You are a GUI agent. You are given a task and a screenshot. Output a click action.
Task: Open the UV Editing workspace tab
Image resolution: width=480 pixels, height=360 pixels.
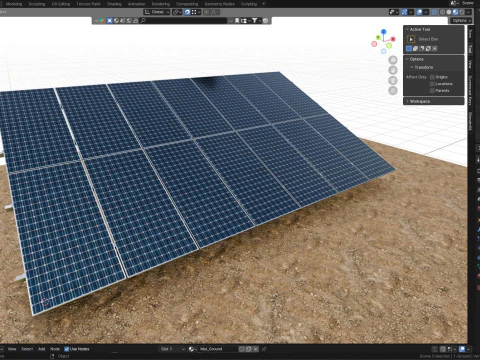pyautogui.click(x=61, y=4)
